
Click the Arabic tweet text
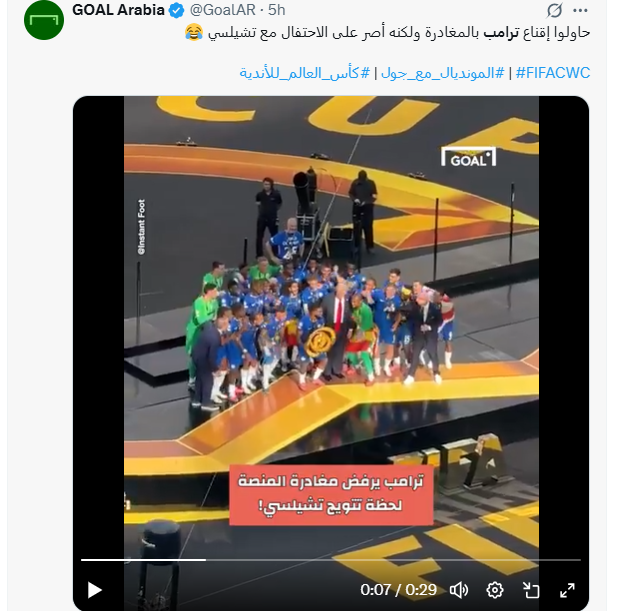[x=387, y=32]
